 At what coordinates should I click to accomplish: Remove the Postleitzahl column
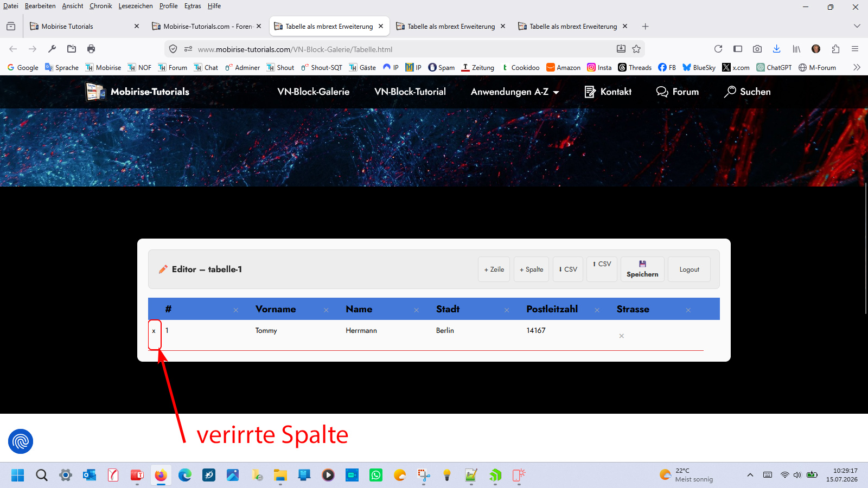[x=597, y=310]
